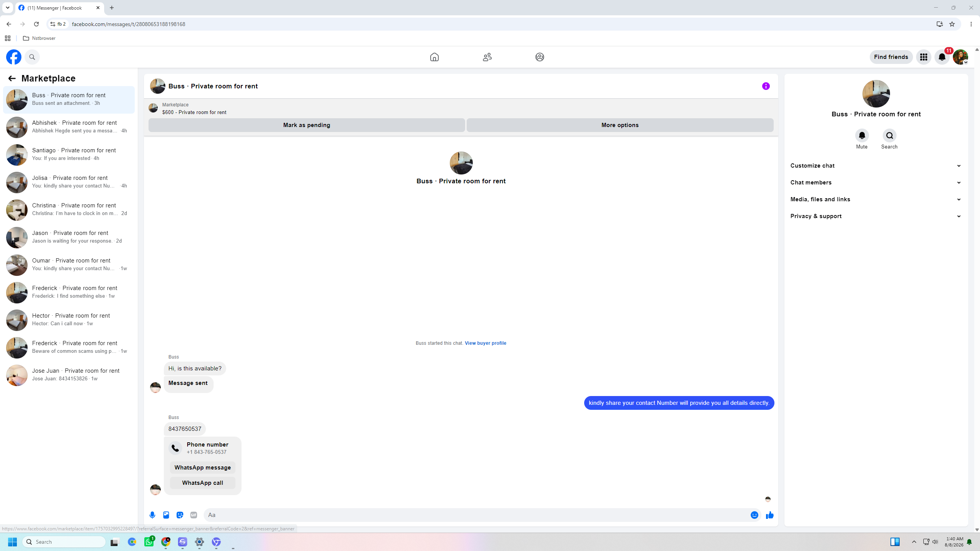Expand the Chat members section

[876, 183]
